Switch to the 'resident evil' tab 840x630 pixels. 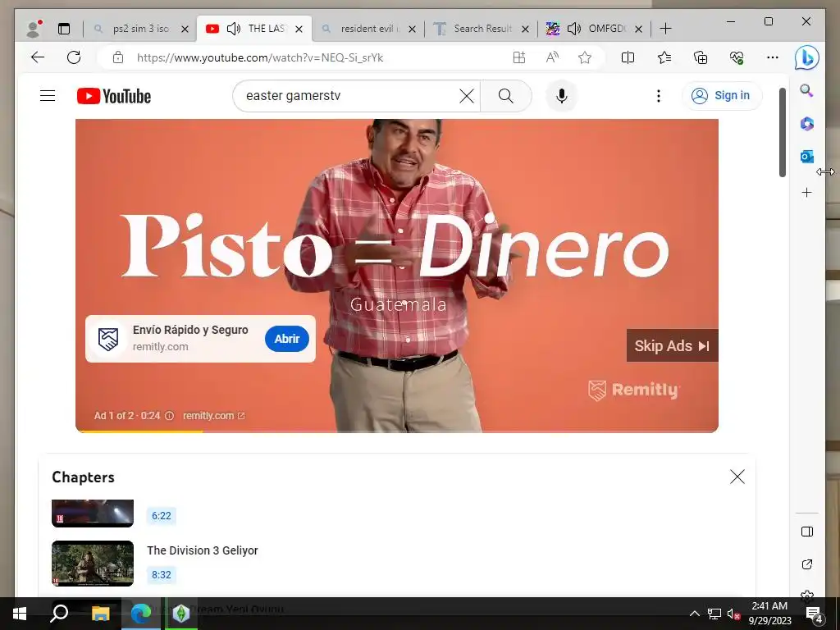click(x=370, y=29)
